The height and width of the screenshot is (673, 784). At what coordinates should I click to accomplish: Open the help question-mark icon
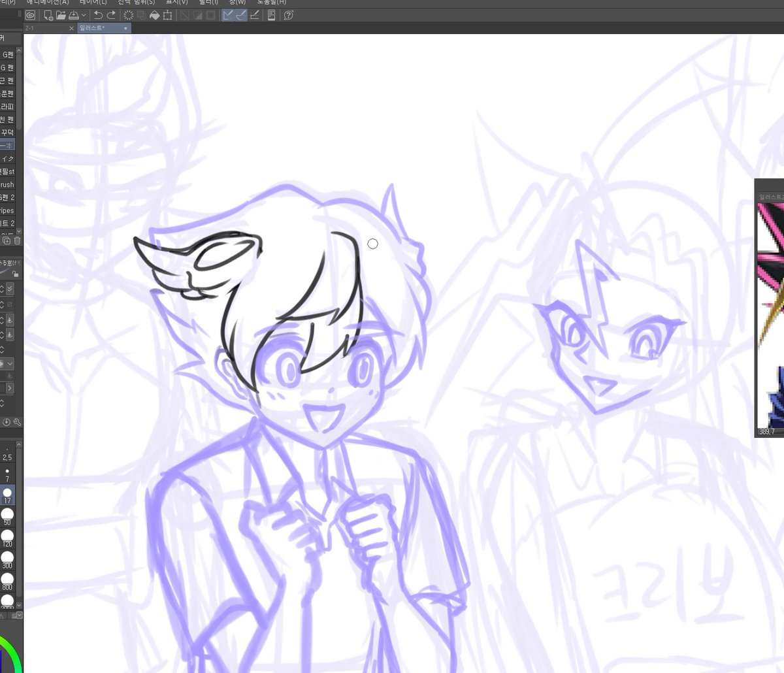[x=288, y=14]
